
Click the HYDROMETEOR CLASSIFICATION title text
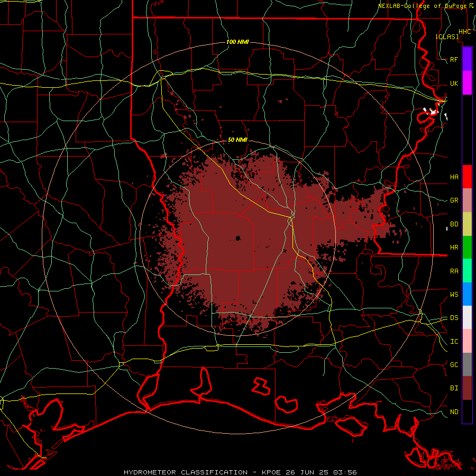coord(186,472)
